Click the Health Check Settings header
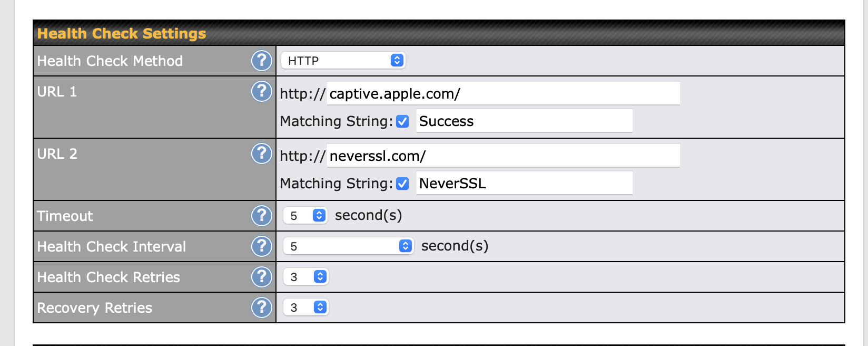Screen dimensions: 868x346 [122, 34]
